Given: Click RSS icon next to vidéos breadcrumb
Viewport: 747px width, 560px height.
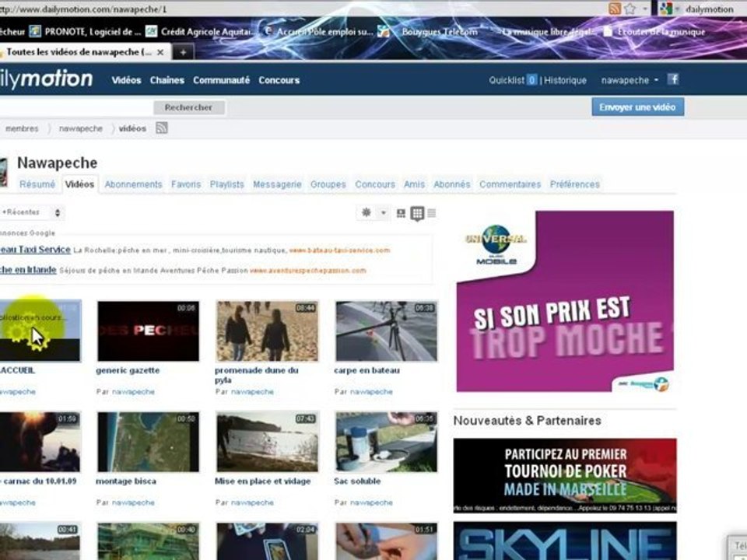Looking at the screenshot, I should 162,128.
